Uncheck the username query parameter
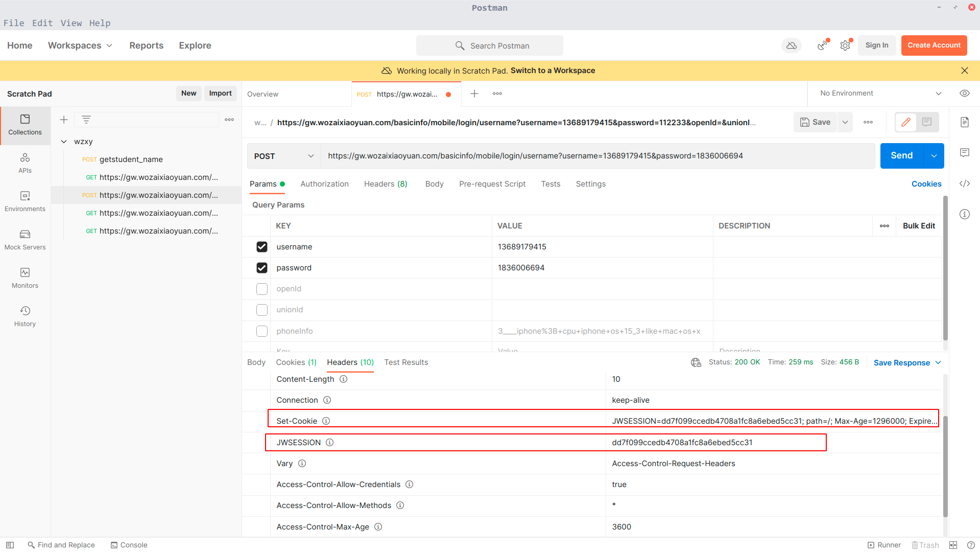This screenshot has width=980, height=552. (262, 247)
